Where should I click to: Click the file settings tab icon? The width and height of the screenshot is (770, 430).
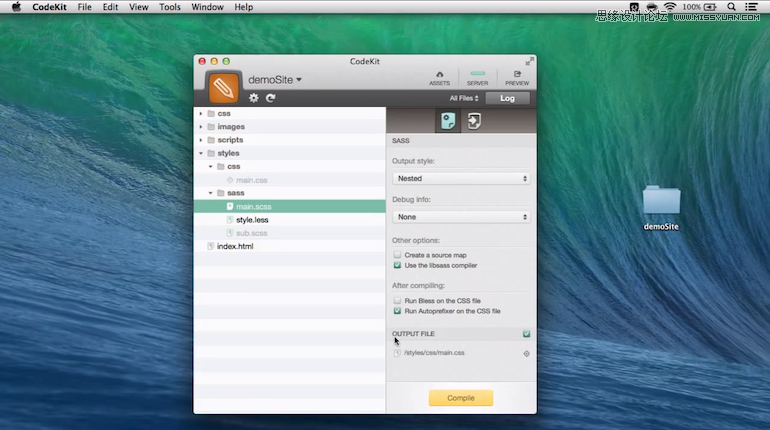(x=448, y=121)
